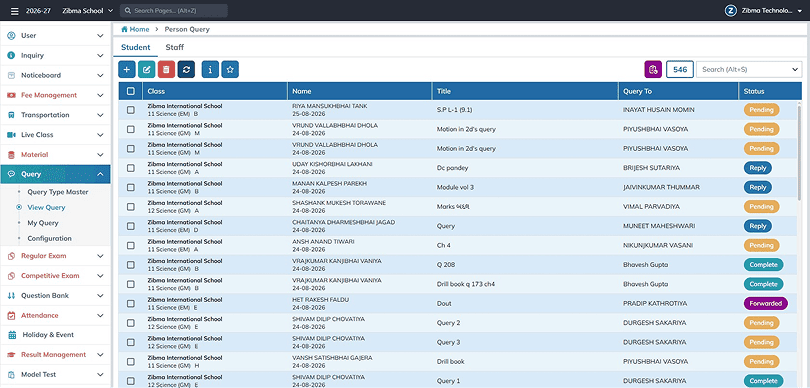Click the blue Add (plus) toolbar button
The width and height of the screenshot is (810, 388).
click(x=127, y=69)
